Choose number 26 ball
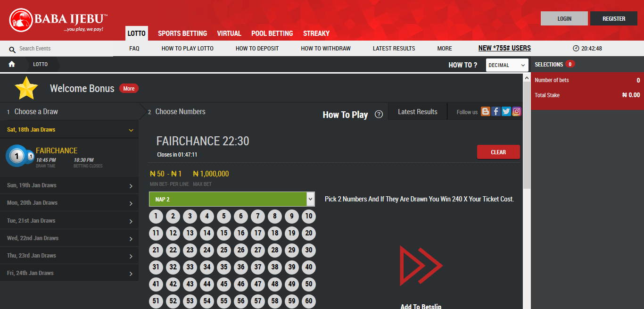The image size is (644, 309). [241, 250]
